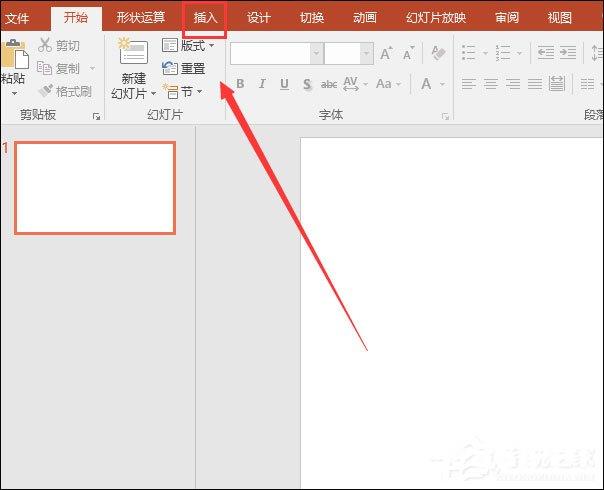Viewport: 604px width, 490px height.
Task: Select slide 1 thumbnail
Action: click(x=95, y=188)
